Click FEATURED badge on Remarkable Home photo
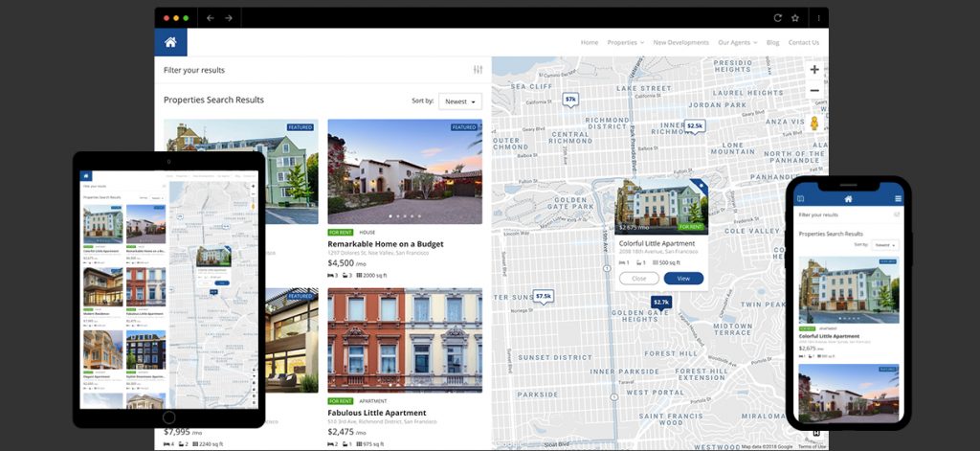Screen dimensions: 980x451 [x=464, y=127]
